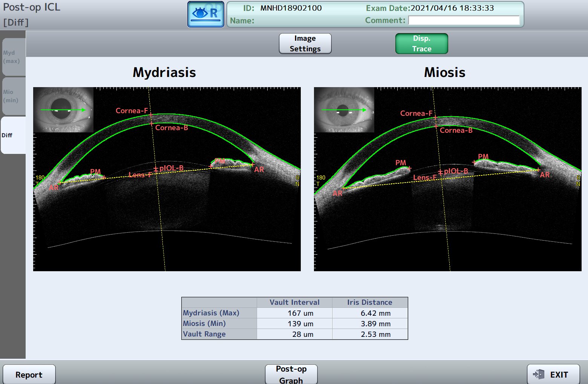This screenshot has height=384, width=588.
Task: Click the EXIT door icon
Action: [539, 374]
